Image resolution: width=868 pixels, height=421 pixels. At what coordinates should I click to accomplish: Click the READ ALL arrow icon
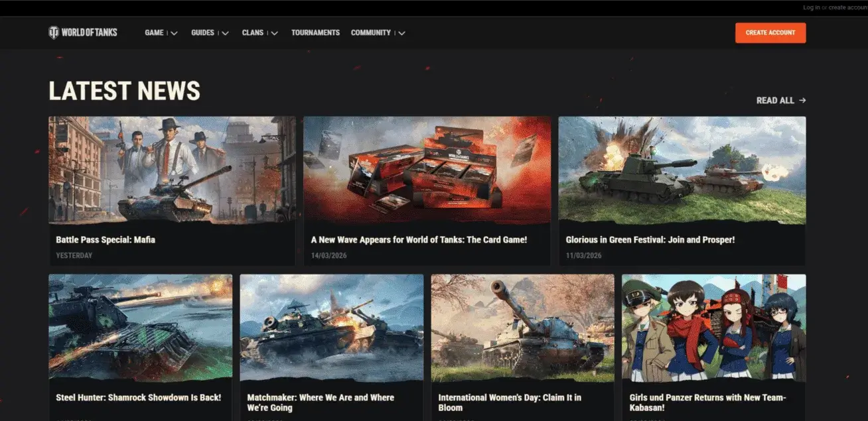[x=802, y=100]
